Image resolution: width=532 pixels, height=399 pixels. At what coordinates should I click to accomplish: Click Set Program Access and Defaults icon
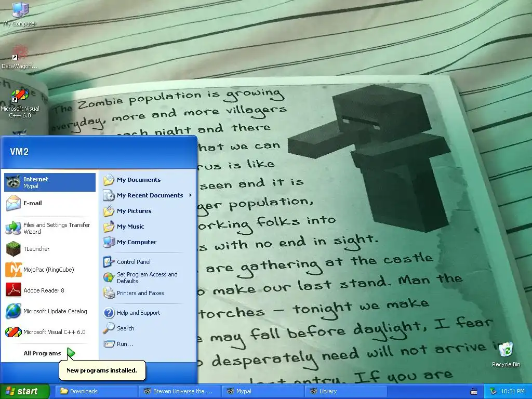109,277
